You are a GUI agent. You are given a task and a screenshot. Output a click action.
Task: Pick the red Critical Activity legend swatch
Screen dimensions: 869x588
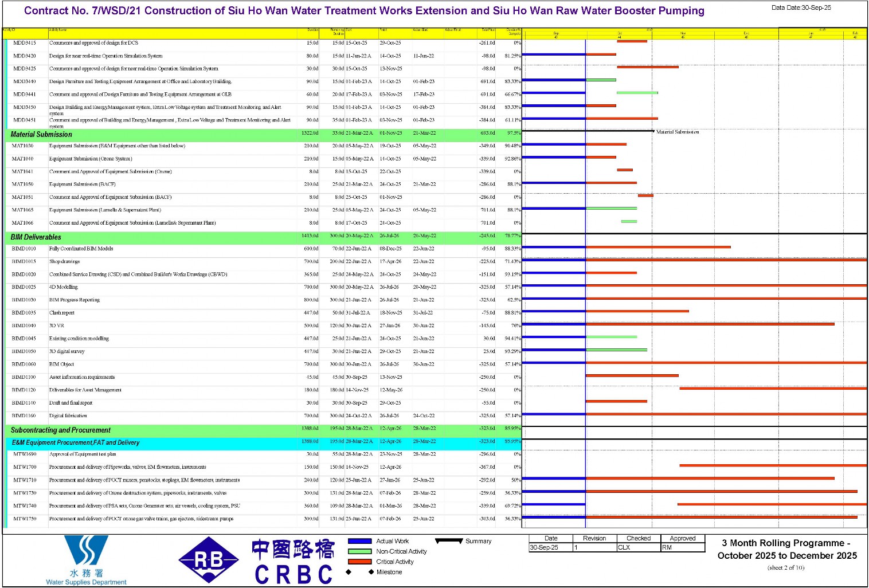pyautogui.click(x=359, y=562)
